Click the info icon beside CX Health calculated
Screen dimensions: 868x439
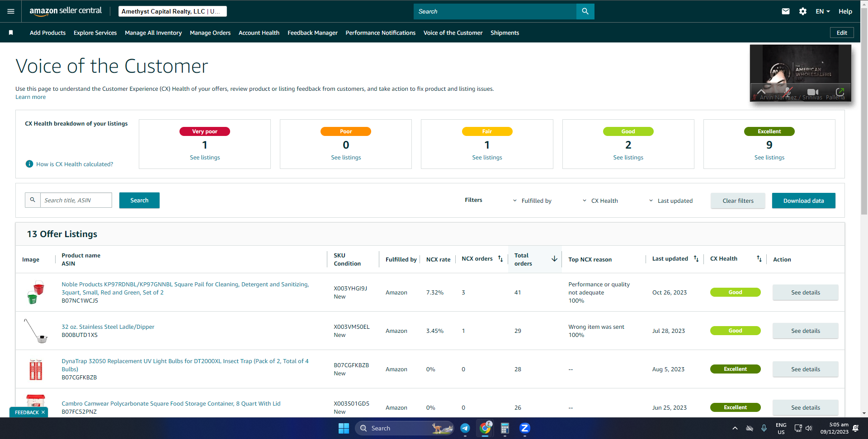click(x=29, y=164)
